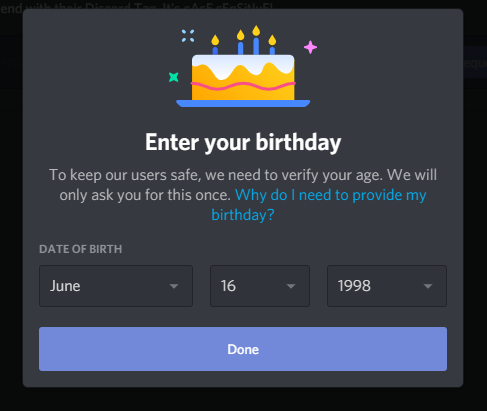The image size is (487, 411).
Task: Click the blue dotted sparkle icon
Action: [188, 36]
